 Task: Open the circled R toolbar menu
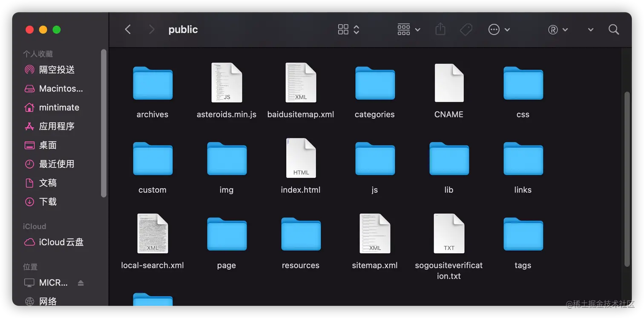558,29
